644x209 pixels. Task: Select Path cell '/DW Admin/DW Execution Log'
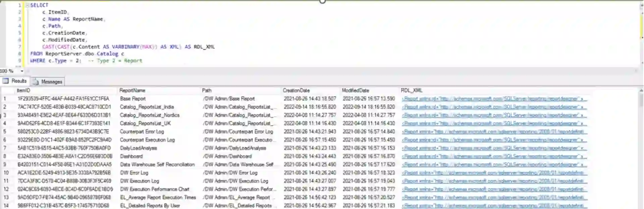coord(235,181)
